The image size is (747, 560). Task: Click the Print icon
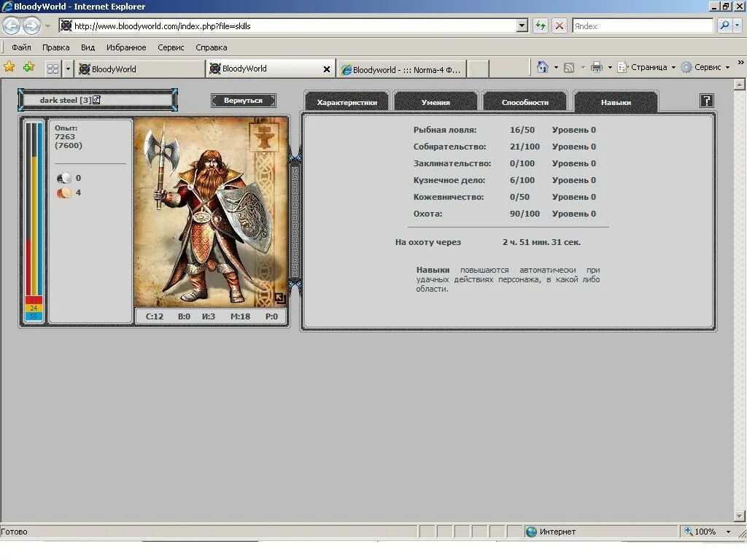(x=597, y=67)
